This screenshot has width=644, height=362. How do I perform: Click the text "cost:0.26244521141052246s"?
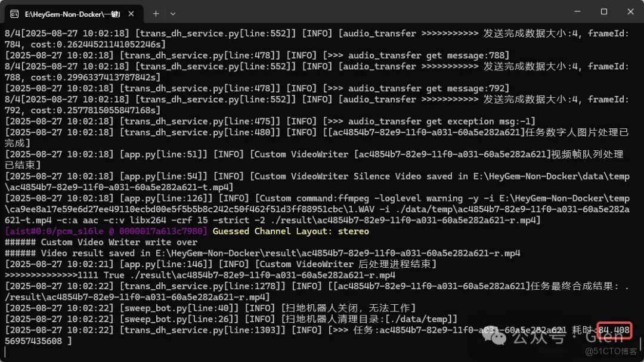click(98, 44)
